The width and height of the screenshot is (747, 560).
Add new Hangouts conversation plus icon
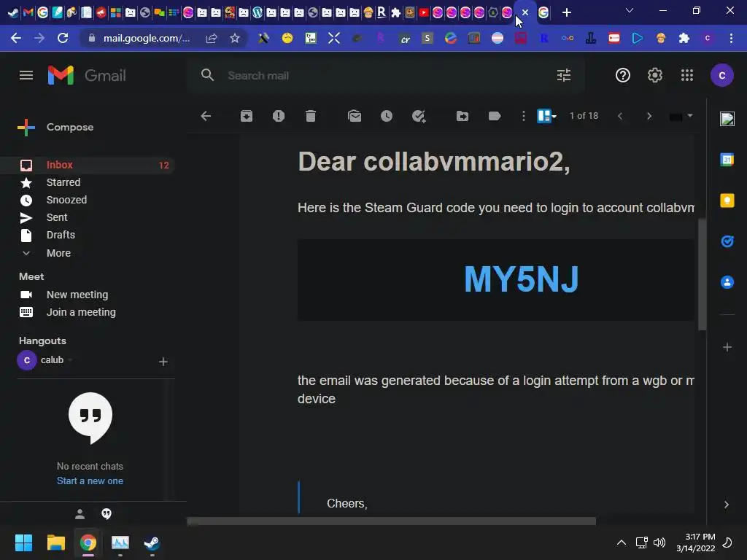click(163, 362)
